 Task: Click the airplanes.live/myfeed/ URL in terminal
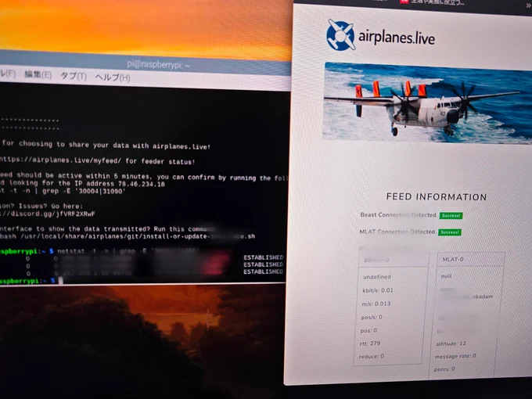coord(60,160)
